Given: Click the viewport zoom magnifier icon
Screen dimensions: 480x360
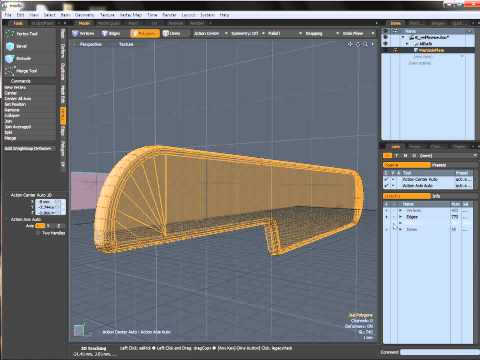Looking at the screenshot, I should click(x=365, y=44).
